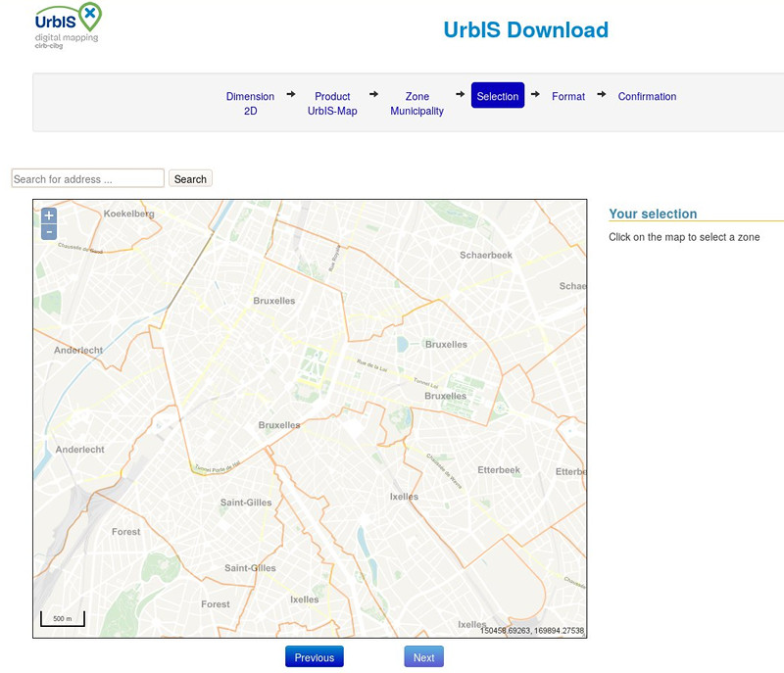
Task: Click the map coordinates readout 150458.69263, 169894.27538
Action: [532, 631]
